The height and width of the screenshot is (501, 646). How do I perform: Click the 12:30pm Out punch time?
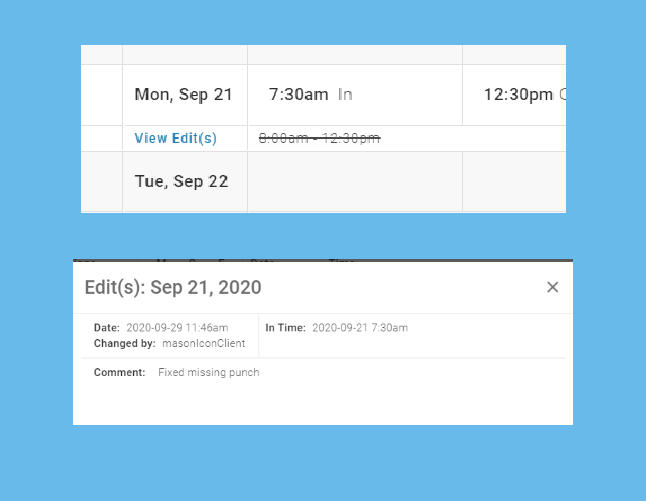[518, 95]
